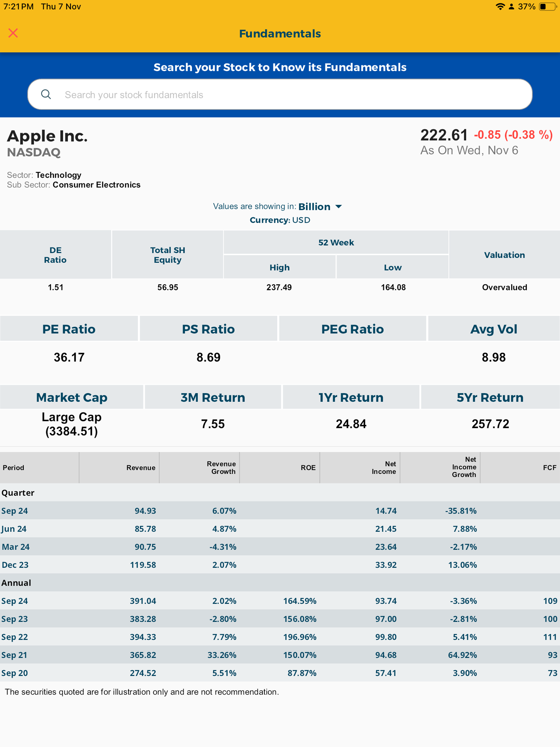Select the Annual section heading
Viewport: 560px width, 747px height.
16,583
